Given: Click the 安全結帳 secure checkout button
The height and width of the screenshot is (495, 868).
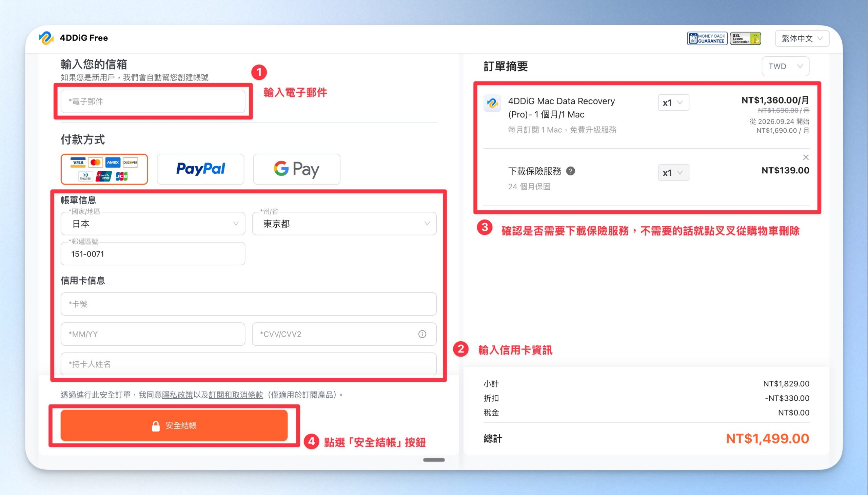Looking at the screenshot, I should point(174,426).
